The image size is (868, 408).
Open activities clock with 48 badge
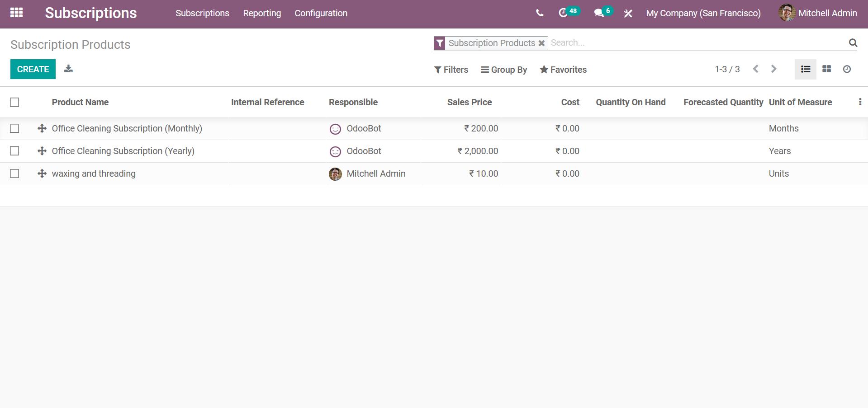pos(563,13)
